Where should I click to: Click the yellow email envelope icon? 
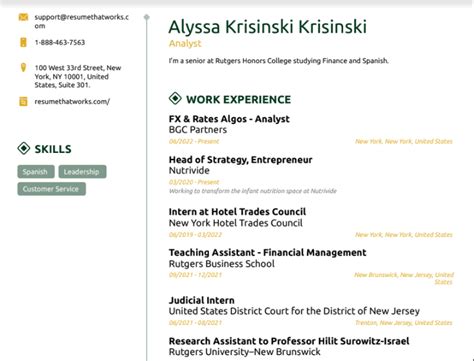click(23, 17)
